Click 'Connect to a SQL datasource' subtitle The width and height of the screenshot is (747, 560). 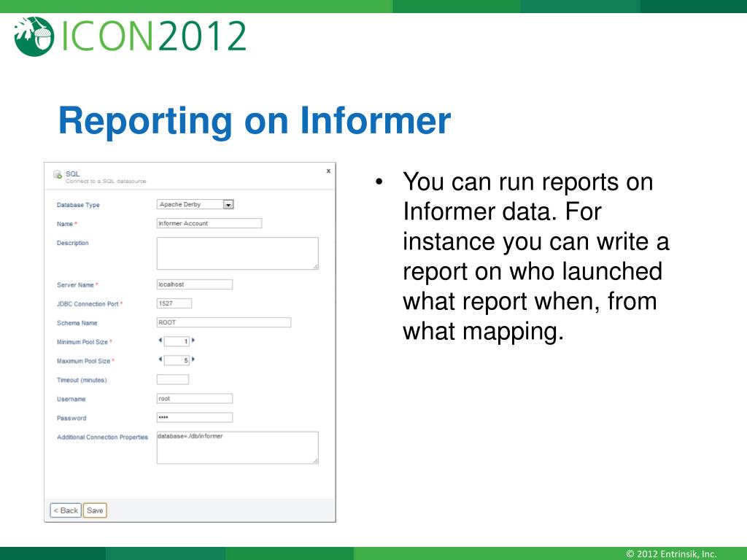[106, 182]
